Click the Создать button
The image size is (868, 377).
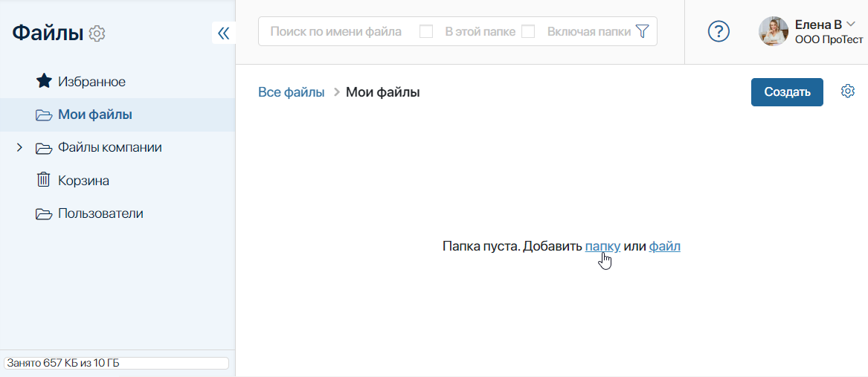pos(787,92)
